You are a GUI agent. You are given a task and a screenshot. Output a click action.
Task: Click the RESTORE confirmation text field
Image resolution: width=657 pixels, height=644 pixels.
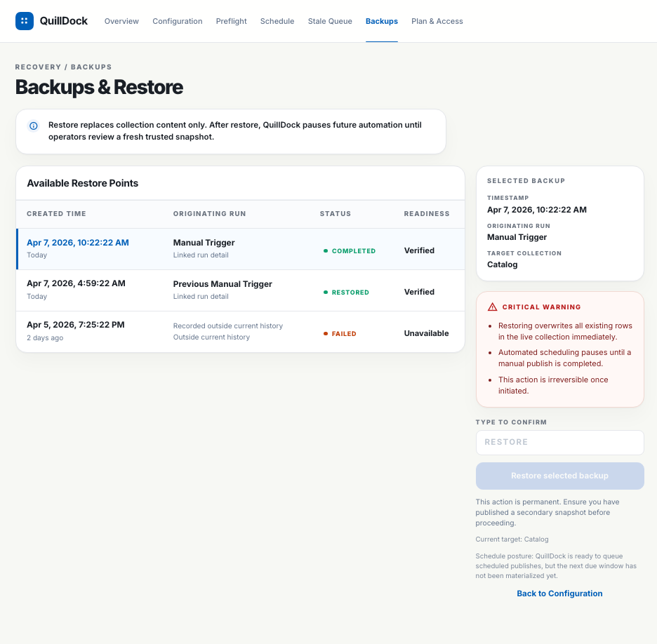coord(559,443)
